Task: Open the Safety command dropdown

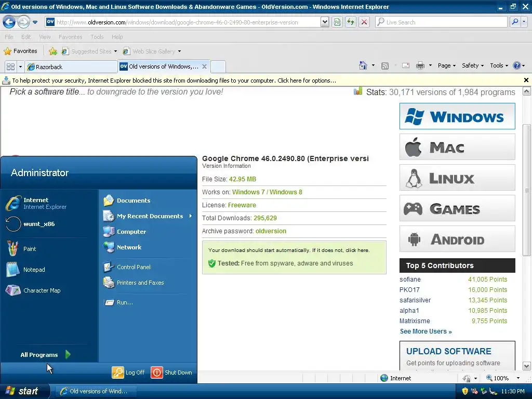Action: click(x=473, y=65)
